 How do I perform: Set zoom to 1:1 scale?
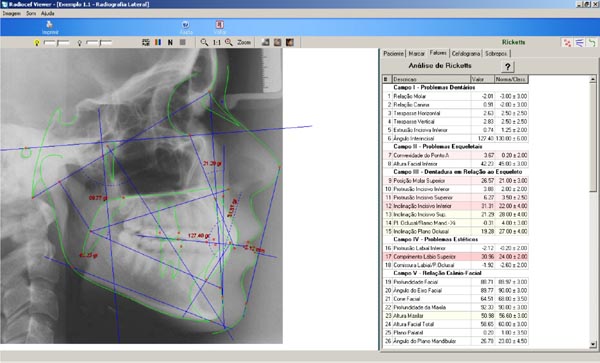pos(217,42)
